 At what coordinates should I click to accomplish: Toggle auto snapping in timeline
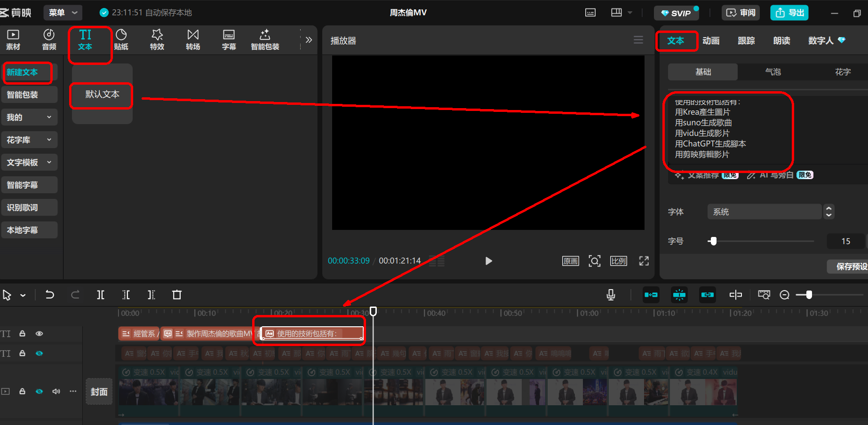(679, 295)
